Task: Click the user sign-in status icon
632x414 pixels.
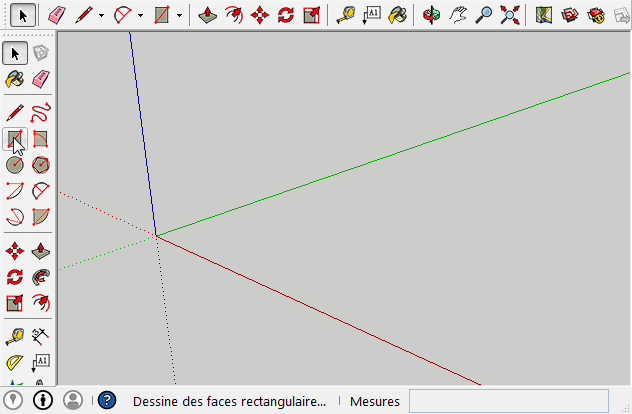Action: (73, 400)
